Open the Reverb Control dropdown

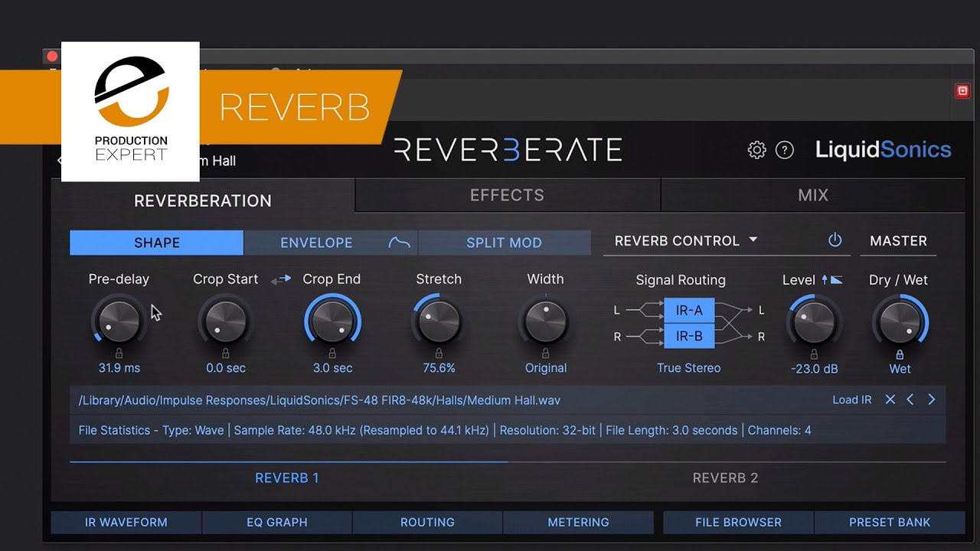coord(686,240)
